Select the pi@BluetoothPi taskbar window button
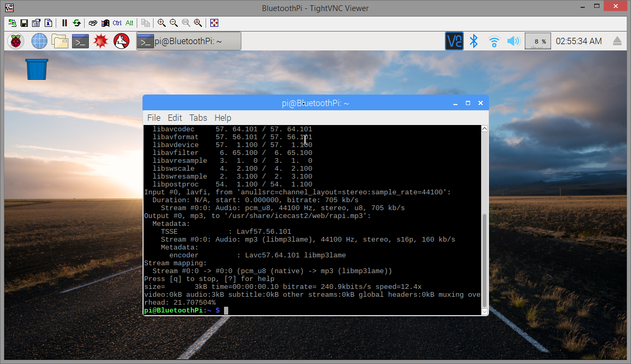This screenshot has width=631, height=364. [x=189, y=41]
